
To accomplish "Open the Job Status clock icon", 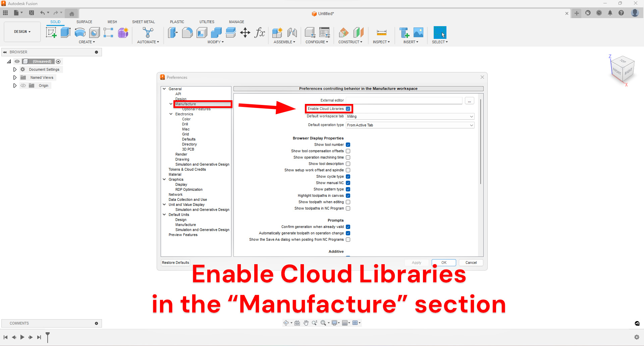I will tap(599, 13).
